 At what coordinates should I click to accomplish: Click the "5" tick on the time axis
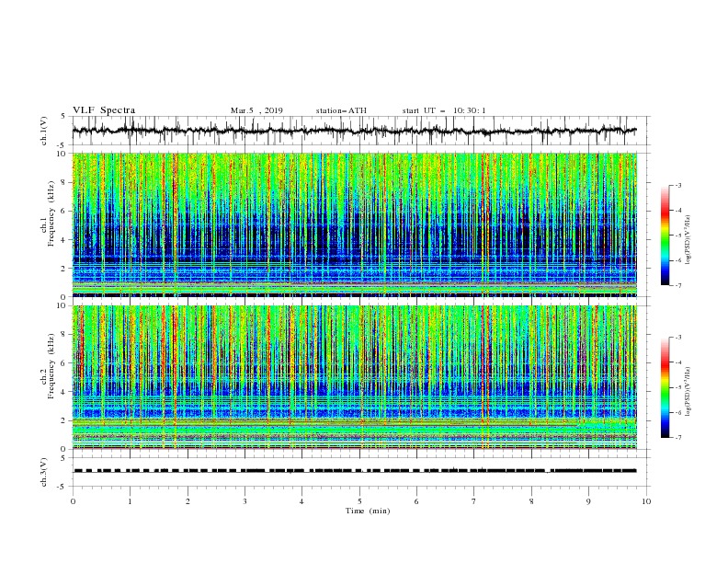tap(359, 501)
